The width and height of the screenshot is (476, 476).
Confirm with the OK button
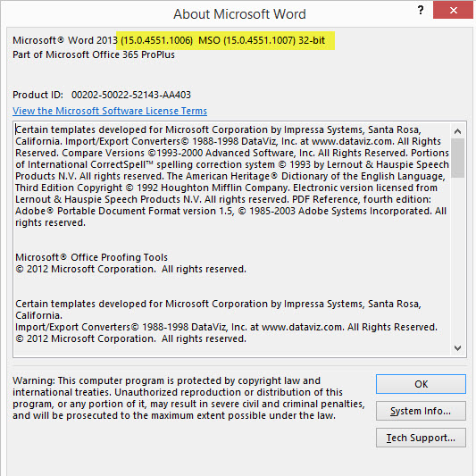pos(421,384)
